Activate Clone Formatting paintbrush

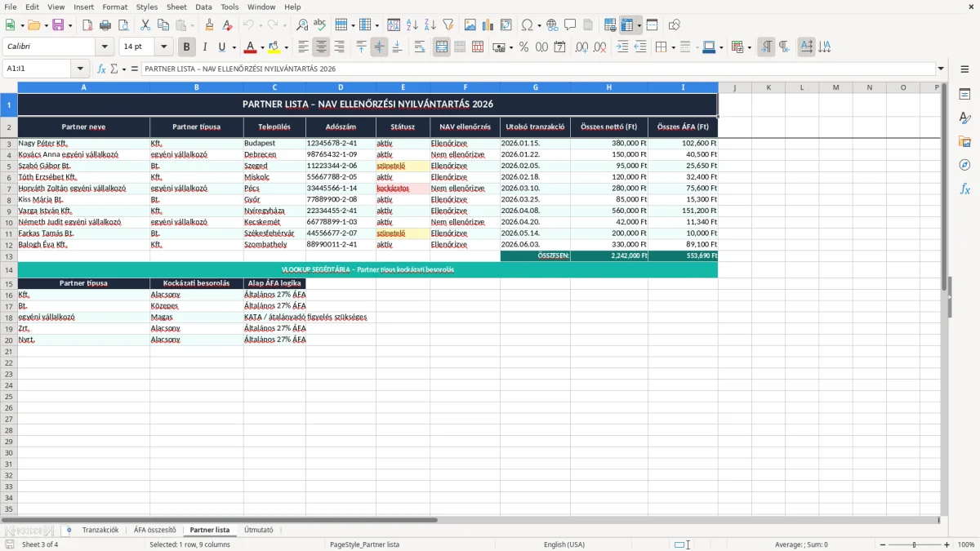pyautogui.click(x=209, y=25)
